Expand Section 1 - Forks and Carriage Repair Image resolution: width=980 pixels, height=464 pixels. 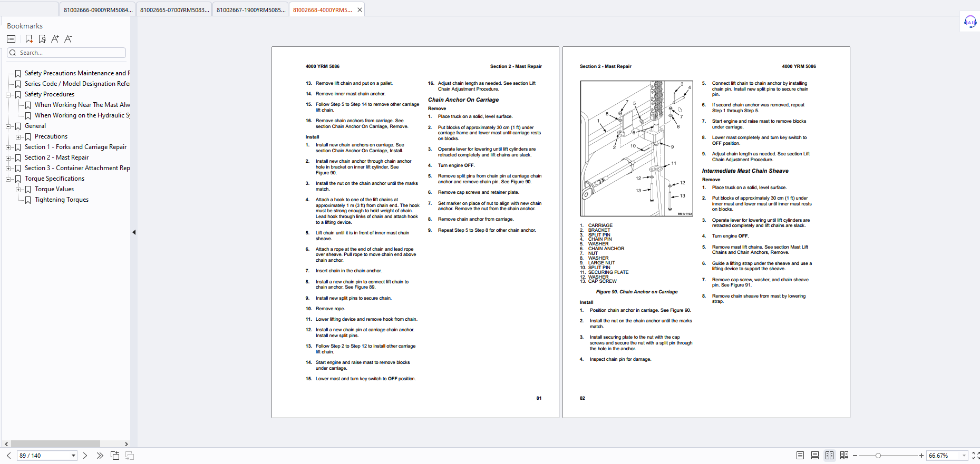(8, 147)
